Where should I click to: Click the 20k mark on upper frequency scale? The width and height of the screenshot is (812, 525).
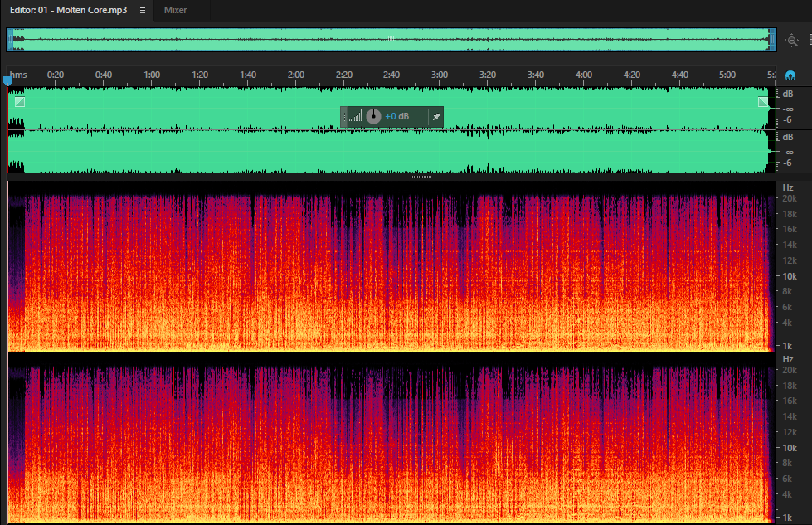790,198
